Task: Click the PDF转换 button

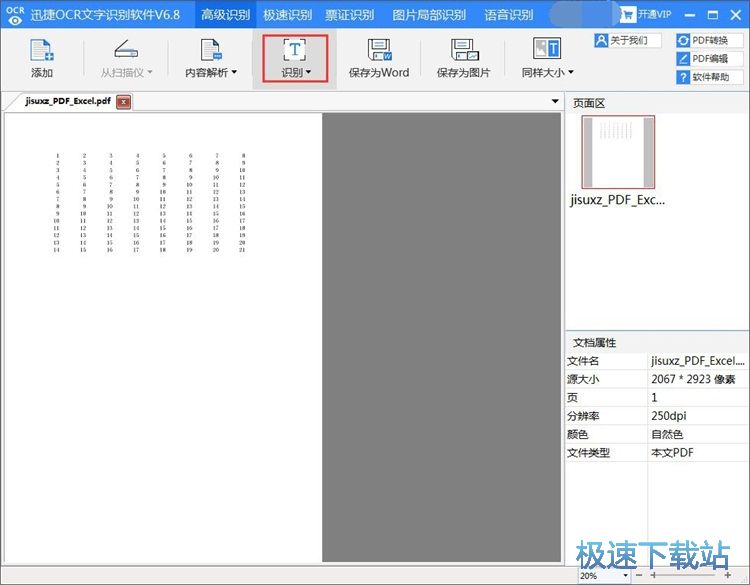Action: coord(710,41)
